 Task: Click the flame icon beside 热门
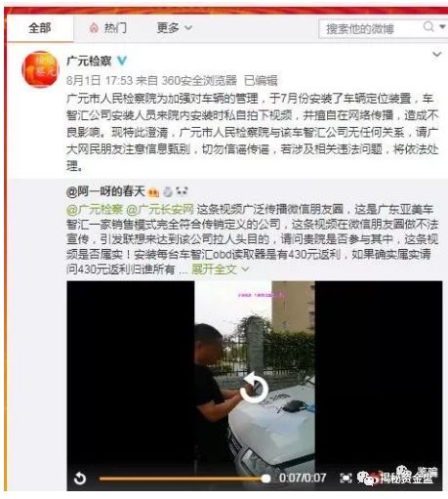[x=94, y=28]
